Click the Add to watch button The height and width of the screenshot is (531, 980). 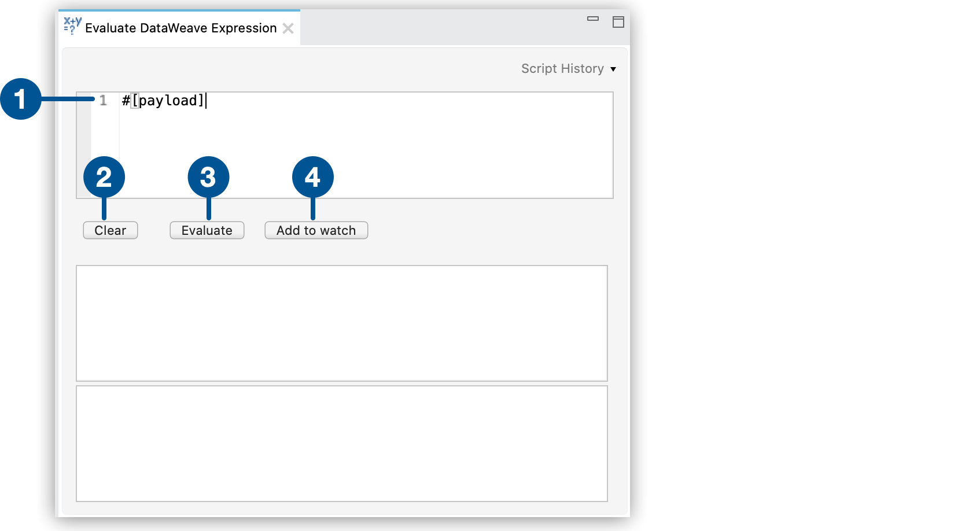tap(316, 230)
